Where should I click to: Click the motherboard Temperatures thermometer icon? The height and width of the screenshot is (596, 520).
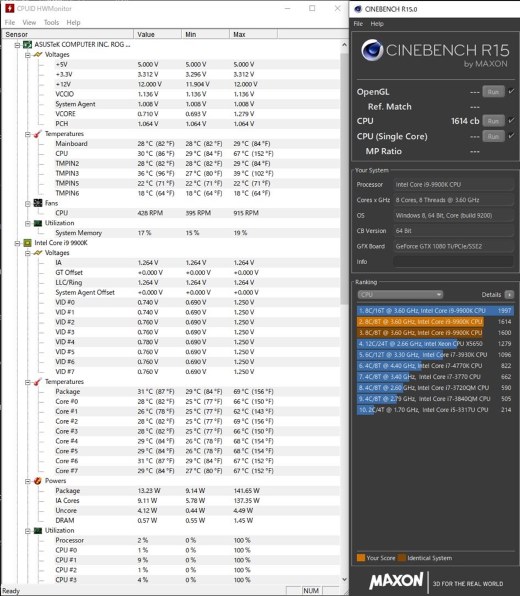click(x=38, y=134)
